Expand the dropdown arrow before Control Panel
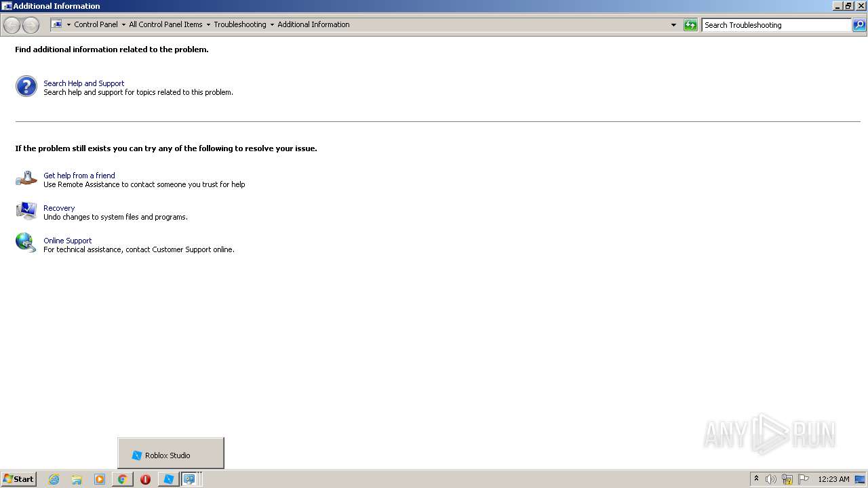Viewport: 868px width, 488px height. pos(68,25)
